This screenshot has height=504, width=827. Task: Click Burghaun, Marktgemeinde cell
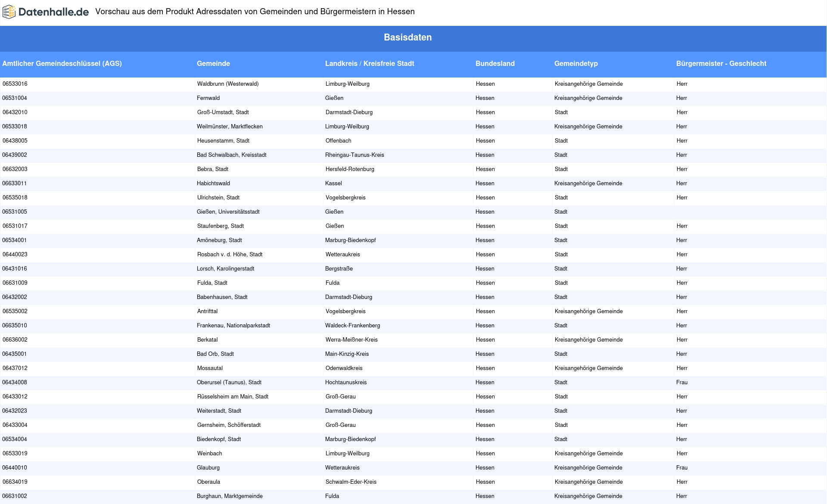pyautogui.click(x=230, y=496)
